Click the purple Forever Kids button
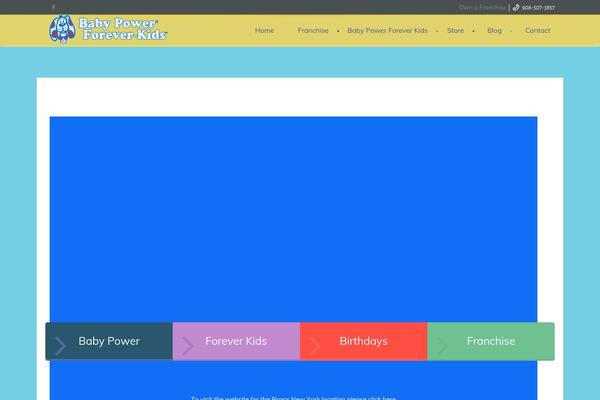Image resolution: width=600 pixels, height=400 pixels. click(x=236, y=341)
